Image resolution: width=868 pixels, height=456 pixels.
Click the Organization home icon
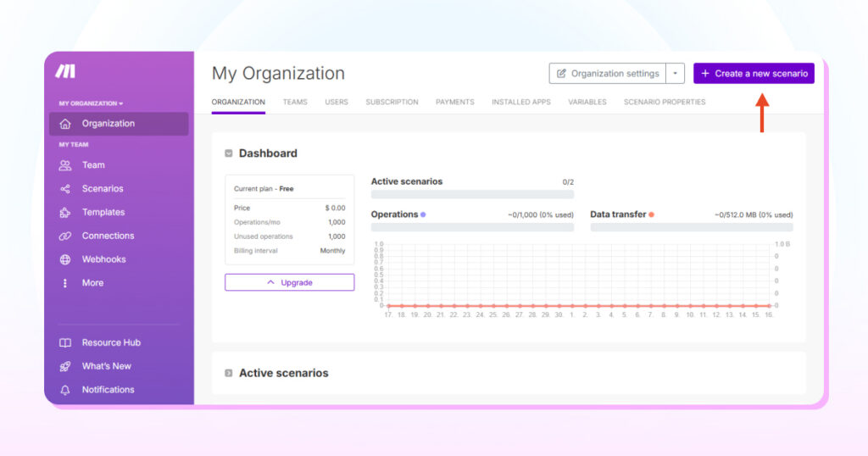pos(65,124)
